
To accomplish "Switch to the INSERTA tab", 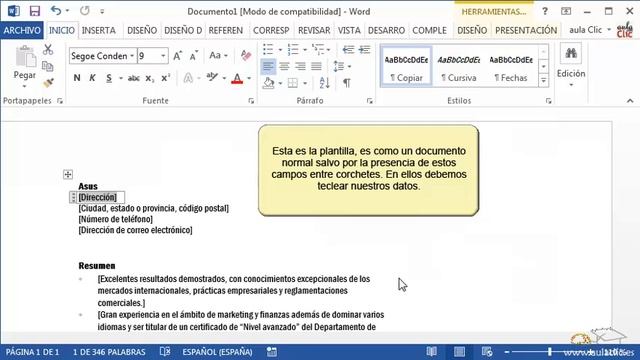I will coord(98,30).
